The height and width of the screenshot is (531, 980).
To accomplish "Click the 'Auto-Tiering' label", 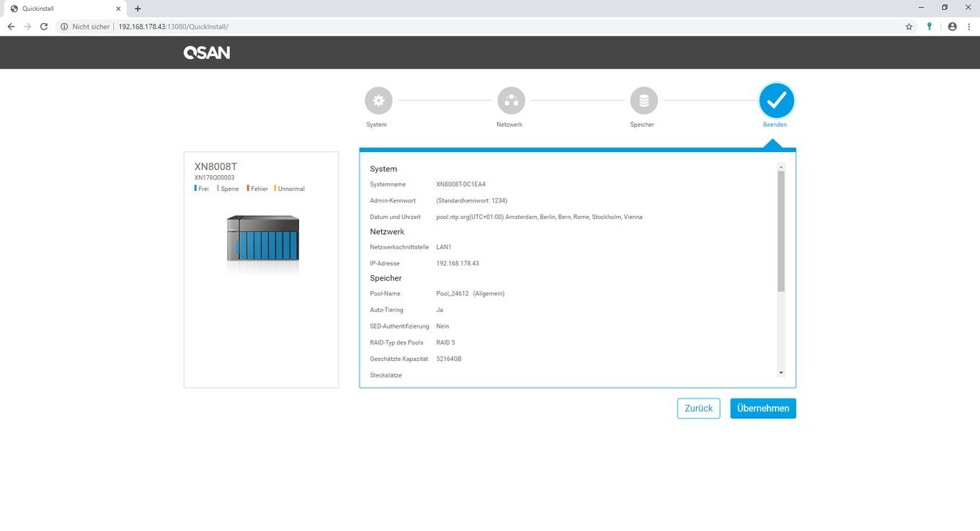I will [x=386, y=310].
